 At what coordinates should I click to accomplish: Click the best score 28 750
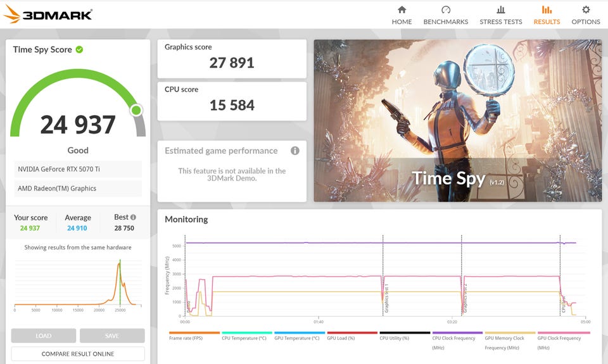point(124,229)
